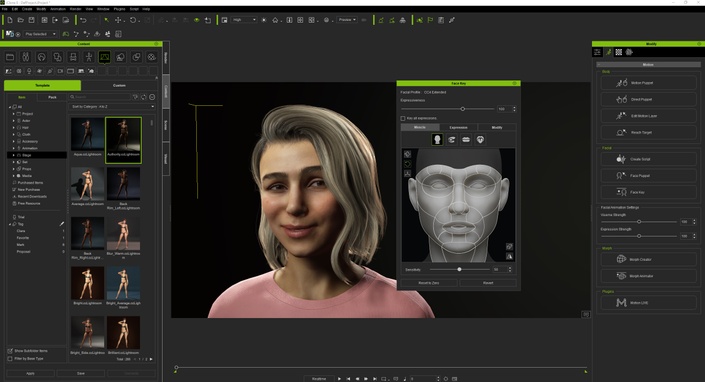Switch to the Modify tab in Face Key
Image resolution: width=705 pixels, height=382 pixels.
497,128
